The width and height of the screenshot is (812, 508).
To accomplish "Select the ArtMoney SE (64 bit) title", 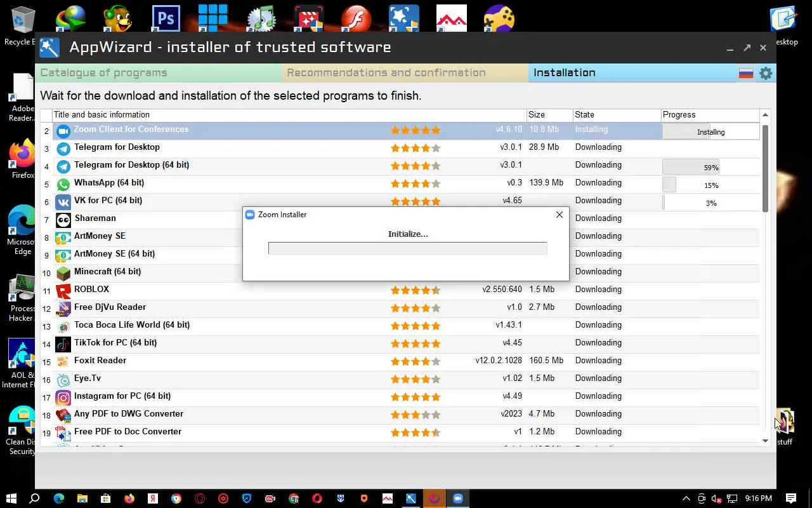I will pyautogui.click(x=114, y=253).
